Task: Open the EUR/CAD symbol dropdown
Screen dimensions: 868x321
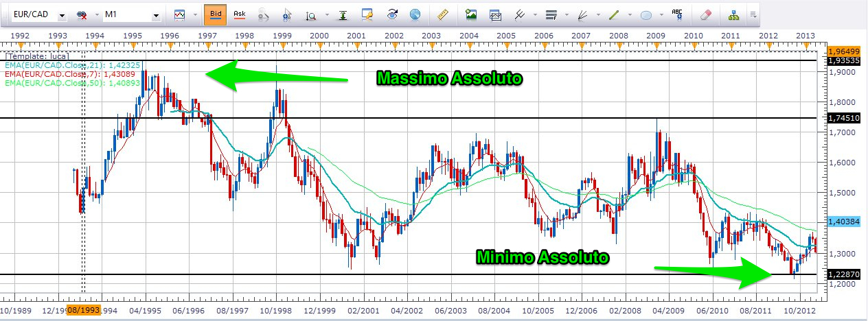Action: tap(62, 14)
